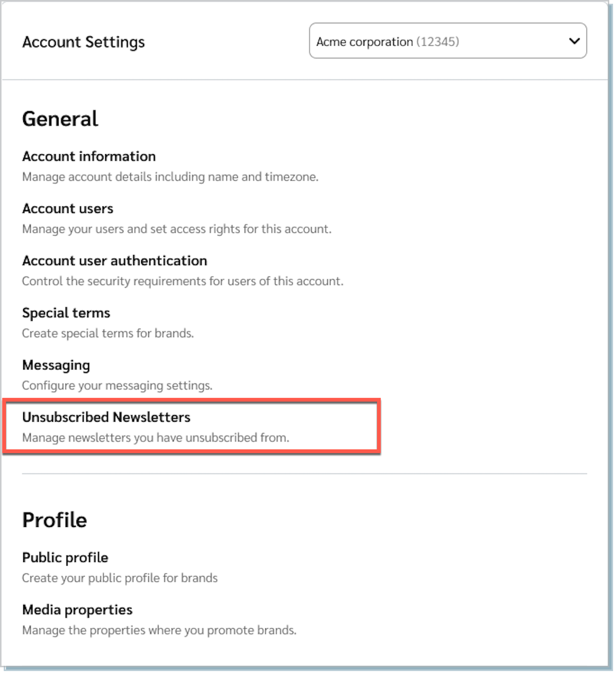Open Messaging settings

(56, 365)
